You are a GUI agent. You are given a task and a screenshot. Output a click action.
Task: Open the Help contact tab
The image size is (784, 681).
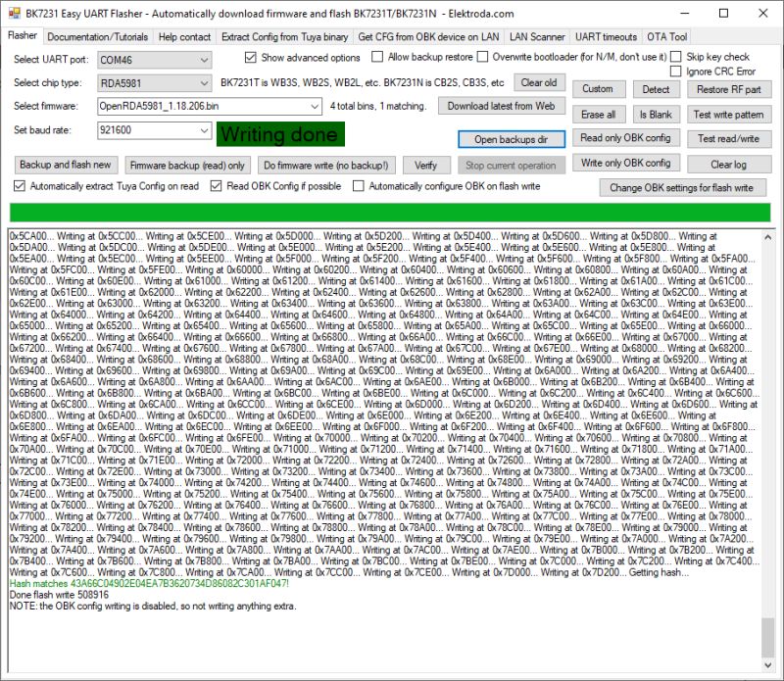[184, 37]
